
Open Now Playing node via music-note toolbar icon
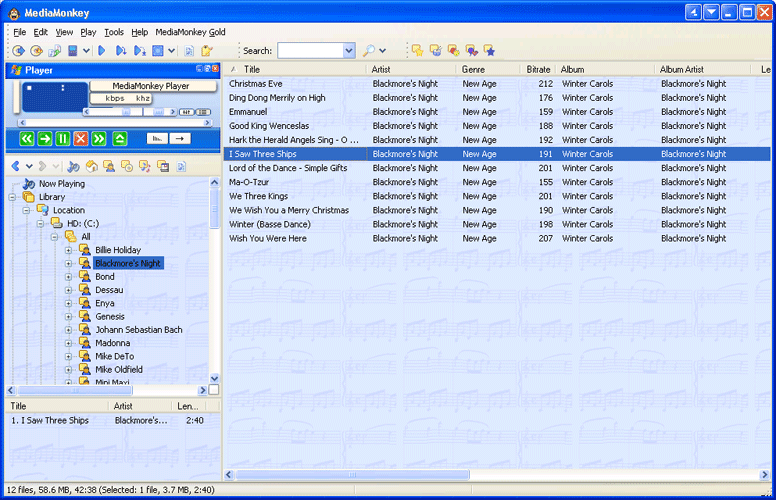pos(73,166)
